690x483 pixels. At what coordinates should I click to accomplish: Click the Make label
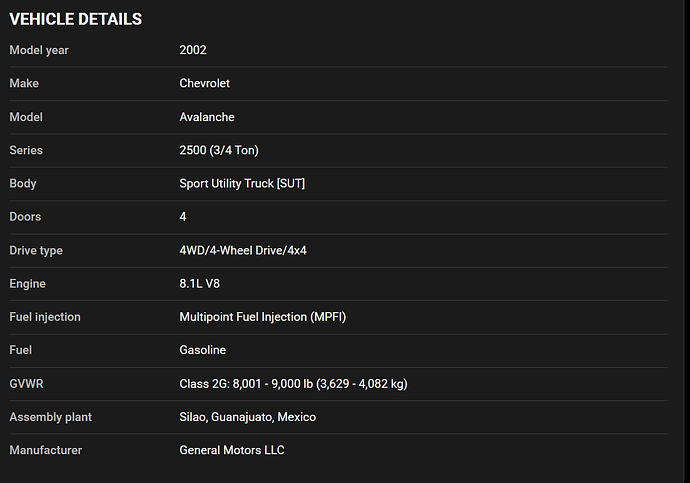[24, 83]
